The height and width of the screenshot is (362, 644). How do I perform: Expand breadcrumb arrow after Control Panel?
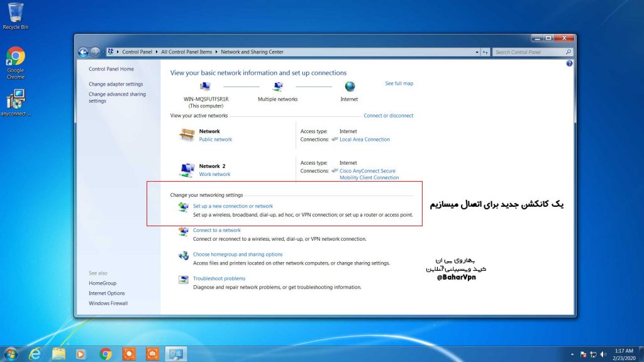(x=157, y=52)
